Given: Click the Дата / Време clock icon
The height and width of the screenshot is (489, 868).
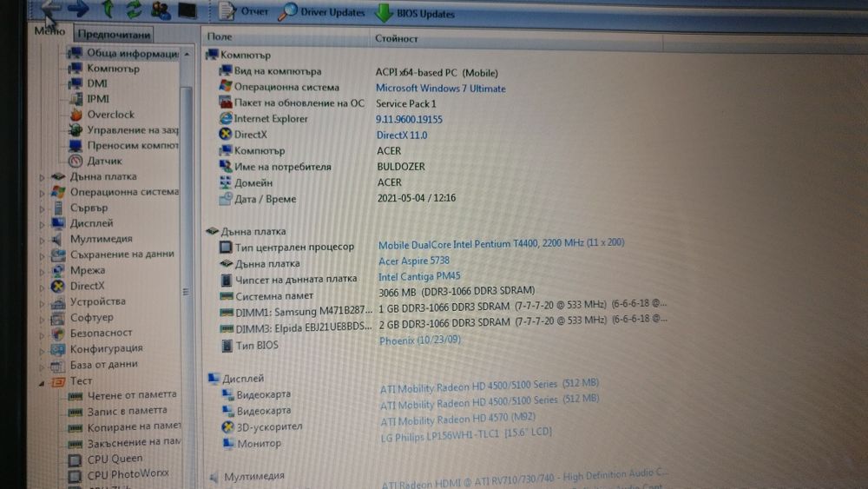Looking at the screenshot, I should [226, 198].
